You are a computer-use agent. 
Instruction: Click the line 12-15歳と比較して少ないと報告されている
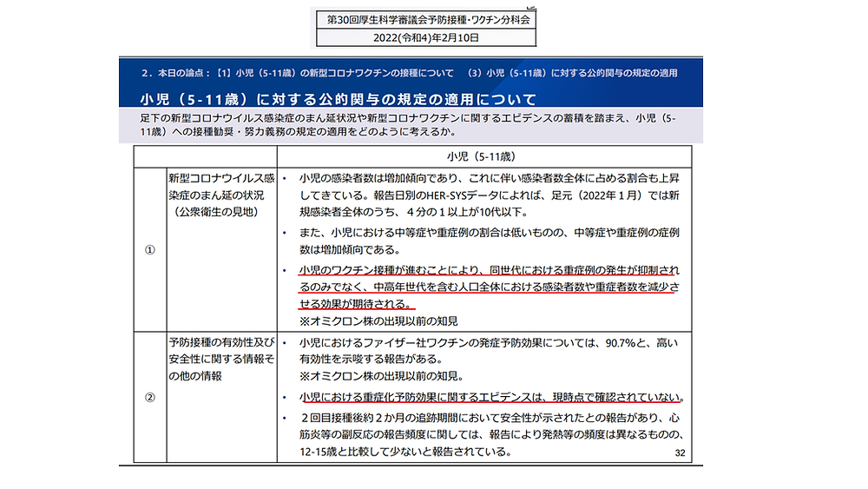pyautogui.click(x=405, y=452)
